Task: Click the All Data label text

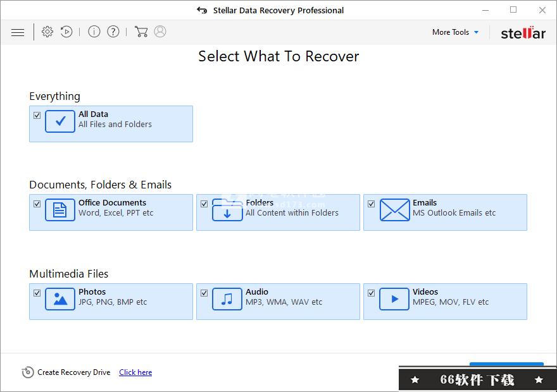Action: click(x=93, y=114)
